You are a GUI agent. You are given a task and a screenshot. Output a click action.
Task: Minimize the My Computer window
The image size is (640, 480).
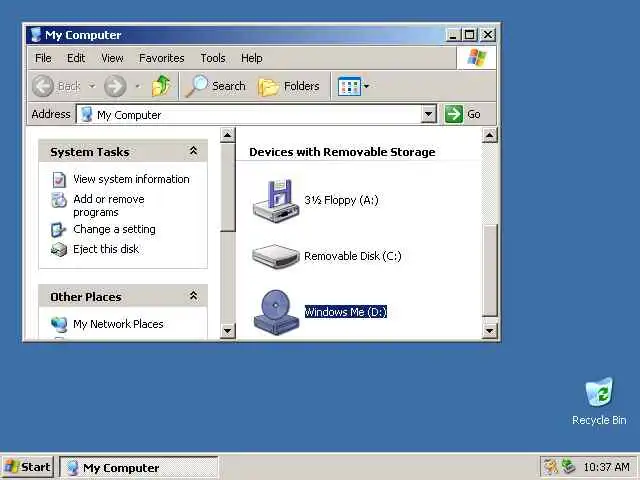(452, 35)
